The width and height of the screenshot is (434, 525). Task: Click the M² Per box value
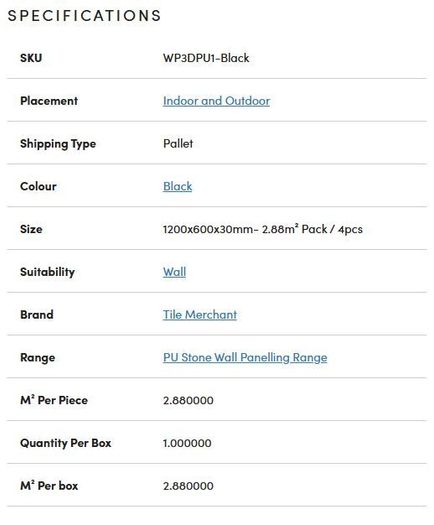188,486
